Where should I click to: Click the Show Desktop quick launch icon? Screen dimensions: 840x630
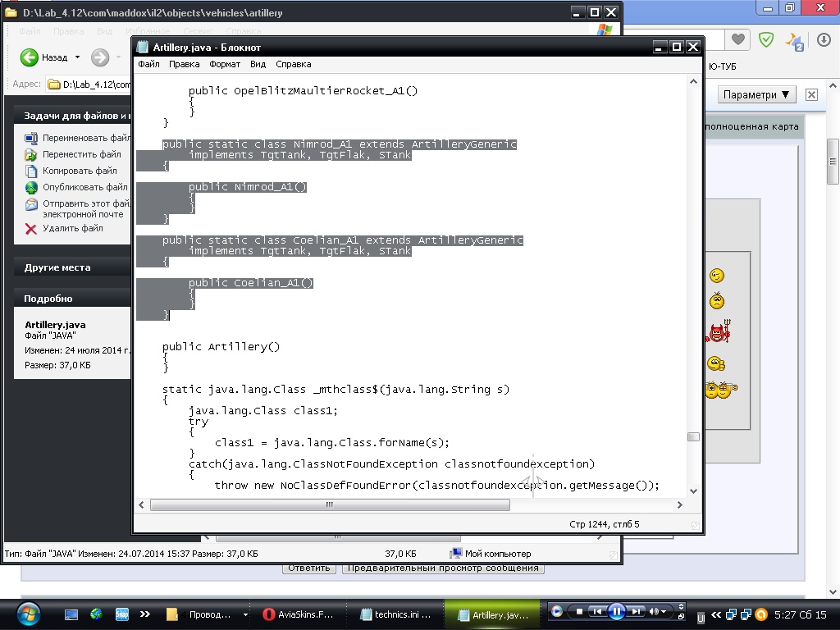(71, 614)
